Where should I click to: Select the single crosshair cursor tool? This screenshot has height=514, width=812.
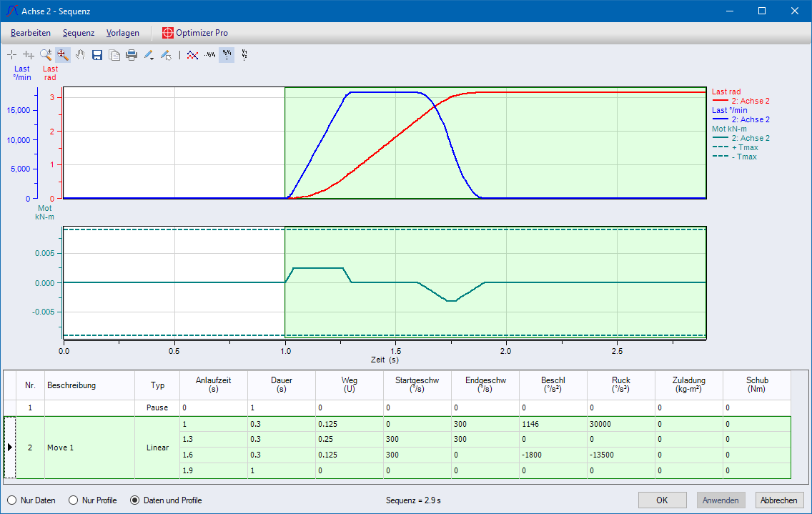[11, 55]
